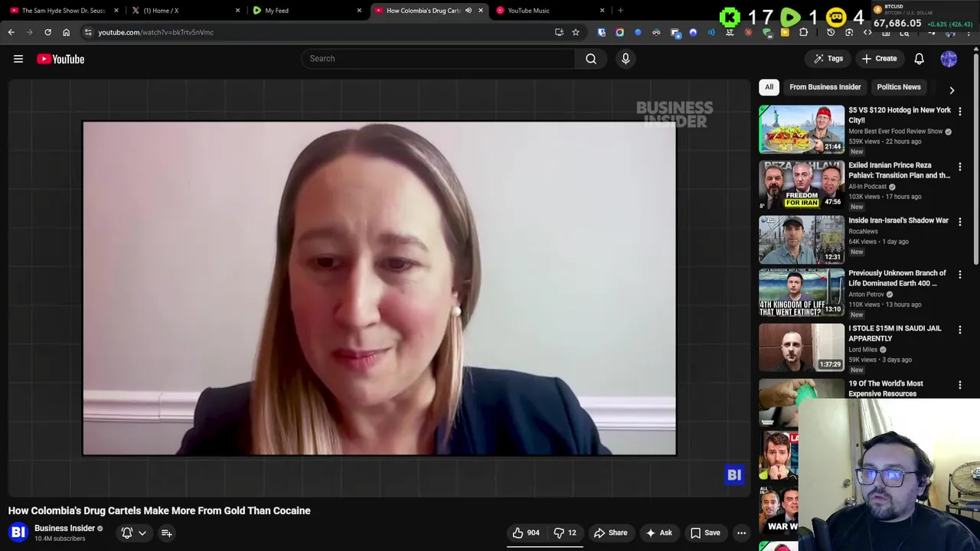Reload the current page

pyautogui.click(x=47, y=32)
